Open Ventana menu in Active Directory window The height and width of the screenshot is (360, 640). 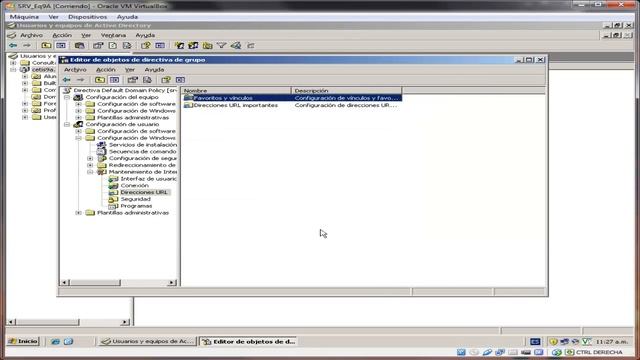(113, 36)
